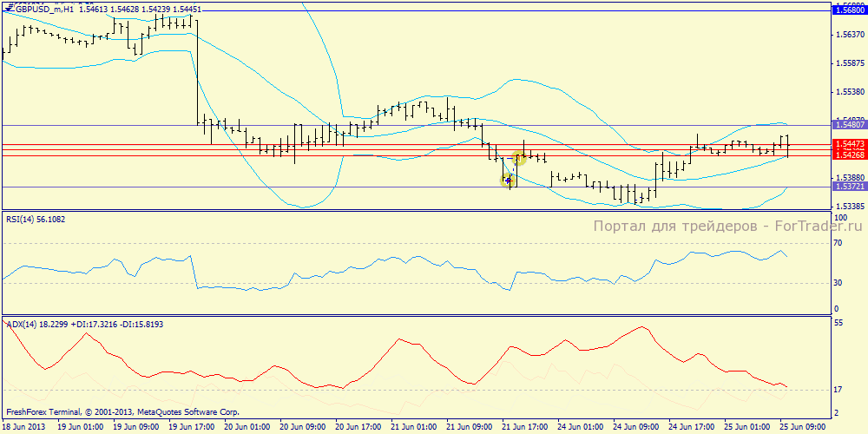Click the small arrow icon beside GBPUSD_m,H1
Image resolution: width=868 pixels, height=434 pixels.
(6, 8)
